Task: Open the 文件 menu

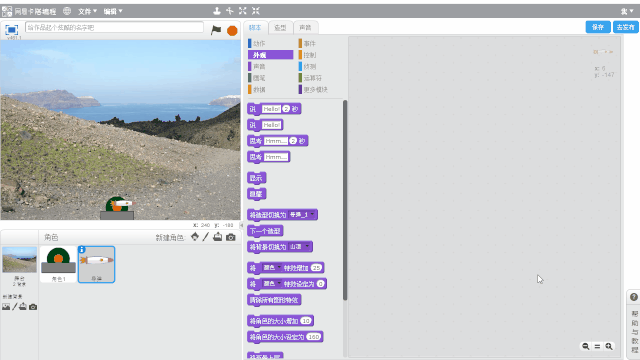Action: [87, 11]
